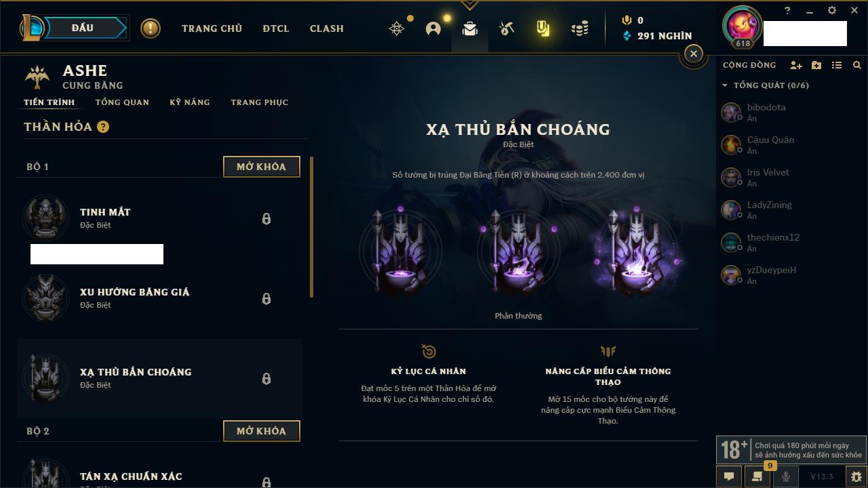Toggle the microphone mute button
Screen dimensions: 868x488
click(x=786, y=476)
